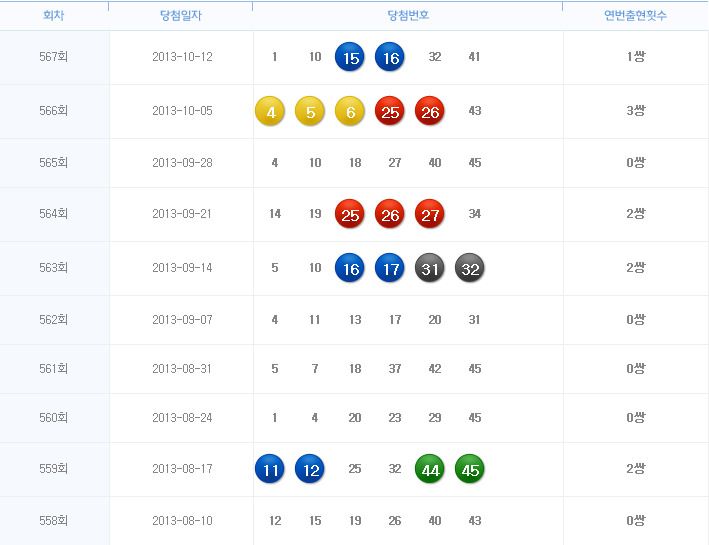Select round cell 566회
Screen dimensions: 709x545
(54, 110)
